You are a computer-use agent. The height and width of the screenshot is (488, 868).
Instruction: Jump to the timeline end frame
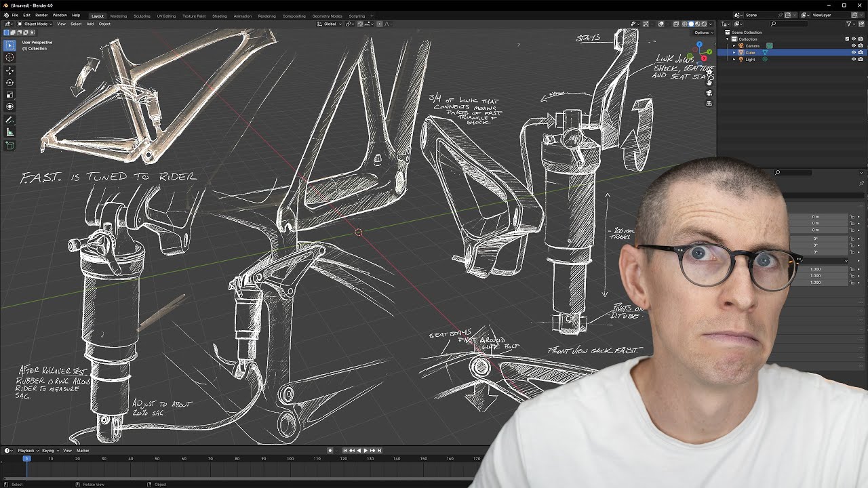pos(379,451)
